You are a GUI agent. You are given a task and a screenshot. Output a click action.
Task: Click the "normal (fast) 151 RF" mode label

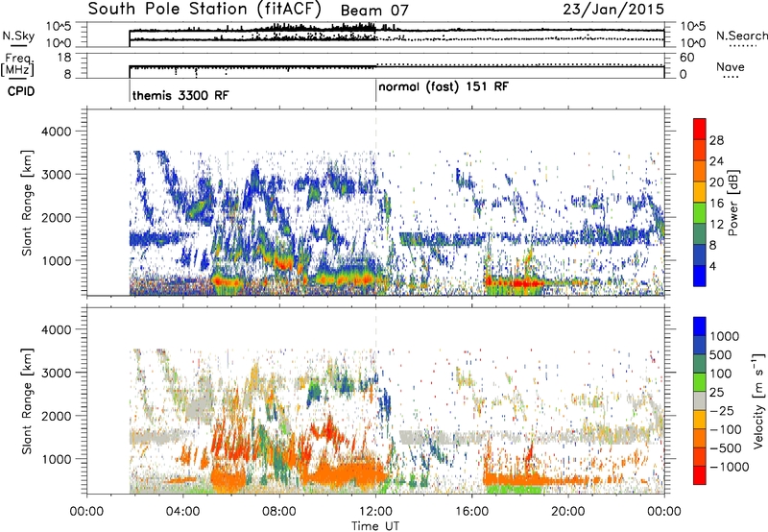coord(444,86)
